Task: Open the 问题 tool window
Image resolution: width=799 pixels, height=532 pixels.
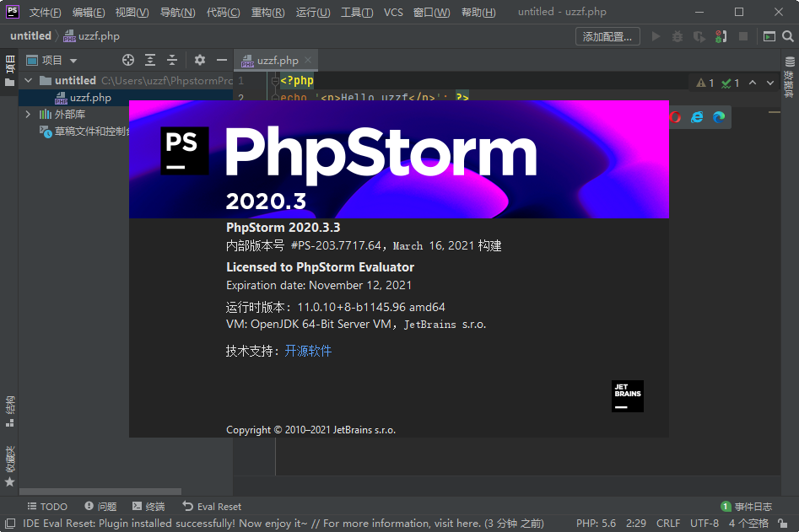Action: [101, 507]
